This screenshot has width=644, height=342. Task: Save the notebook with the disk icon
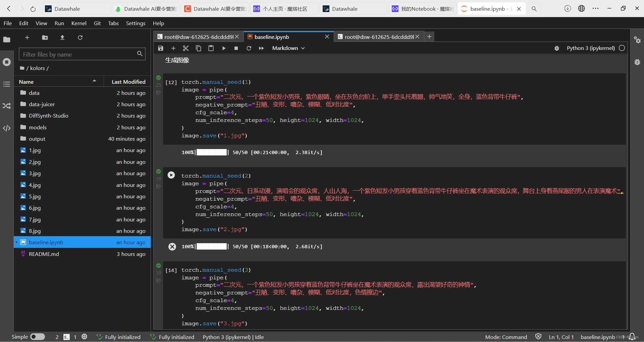click(x=161, y=48)
